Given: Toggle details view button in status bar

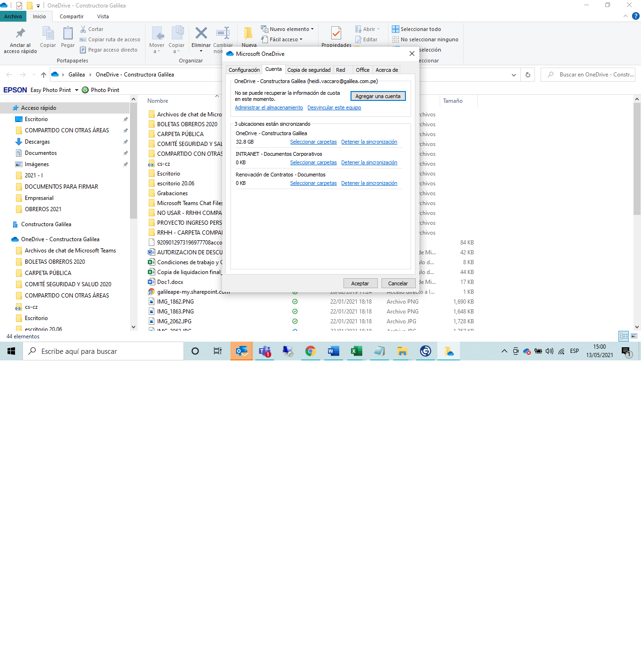Looking at the screenshot, I should point(624,336).
